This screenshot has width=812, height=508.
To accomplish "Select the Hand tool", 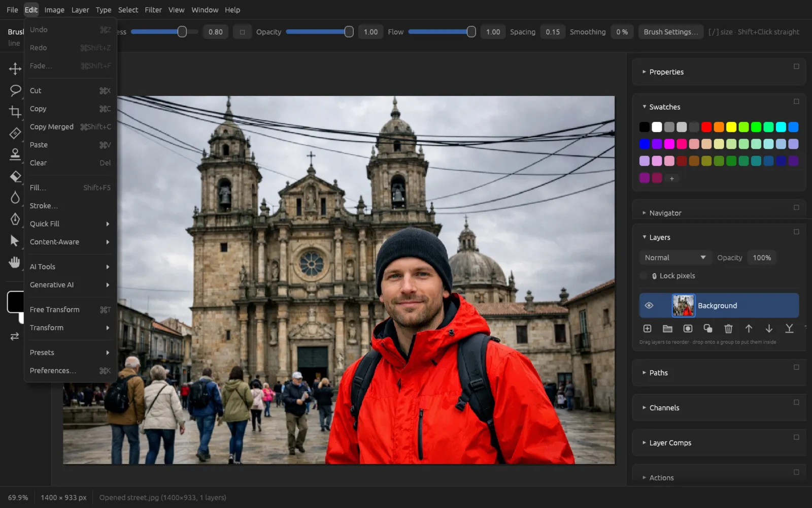I will (x=15, y=262).
